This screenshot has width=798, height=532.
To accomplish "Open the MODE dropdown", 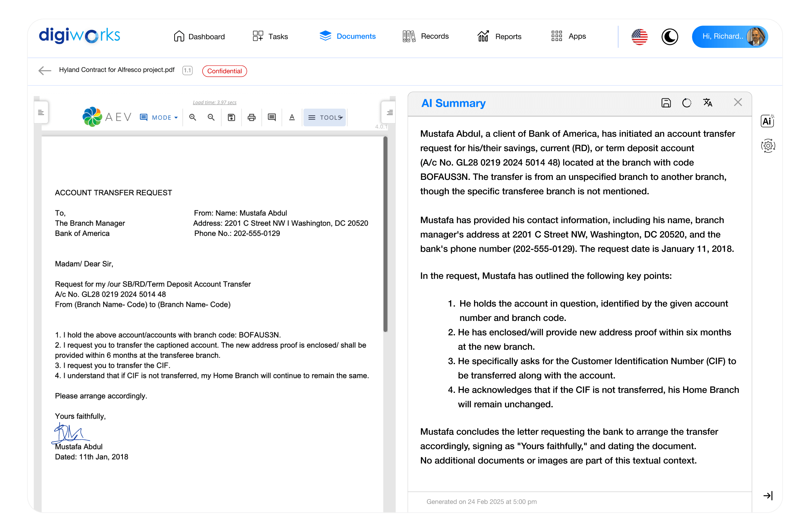I will click(x=159, y=117).
